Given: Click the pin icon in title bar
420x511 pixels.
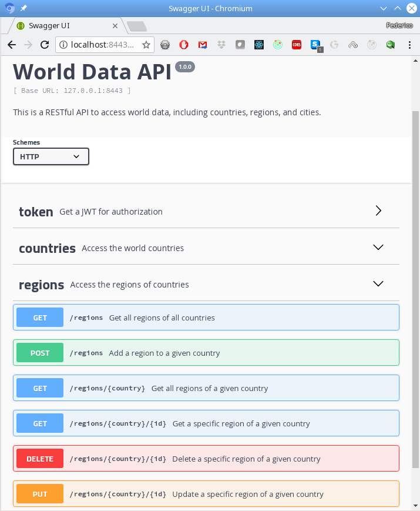Looking at the screenshot, I should point(23,8).
